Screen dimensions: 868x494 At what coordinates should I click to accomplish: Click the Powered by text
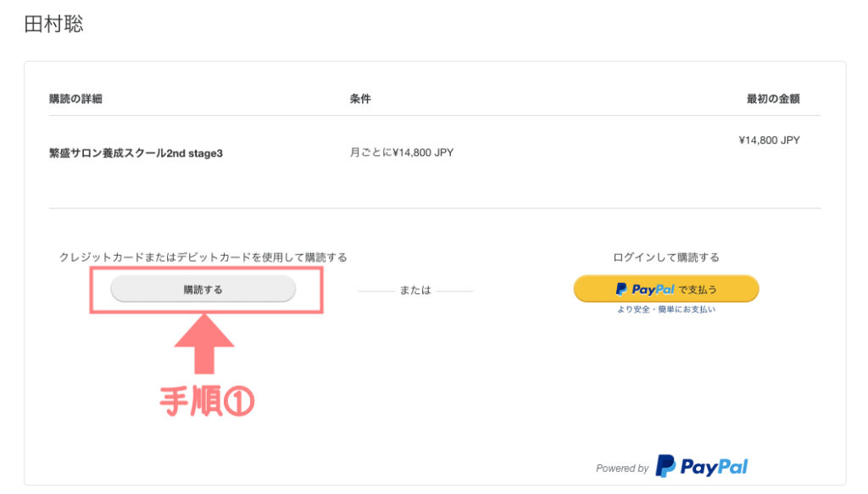pos(622,469)
